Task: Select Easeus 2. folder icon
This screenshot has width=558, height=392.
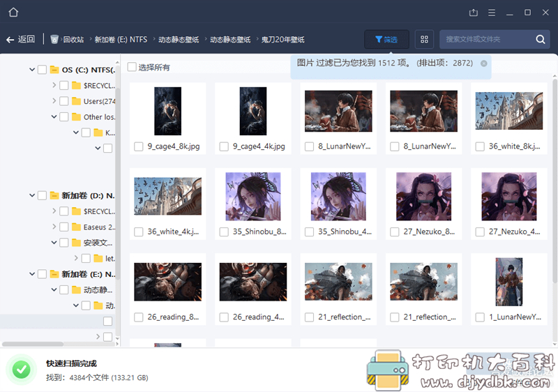Action: [76, 227]
